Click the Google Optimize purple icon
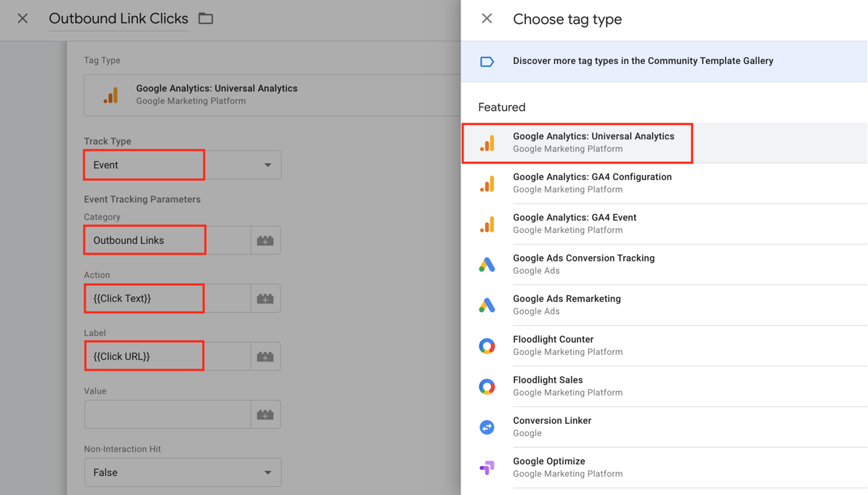The width and height of the screenshot is (868, 495). pyautogui.click(x=487, y=468)
